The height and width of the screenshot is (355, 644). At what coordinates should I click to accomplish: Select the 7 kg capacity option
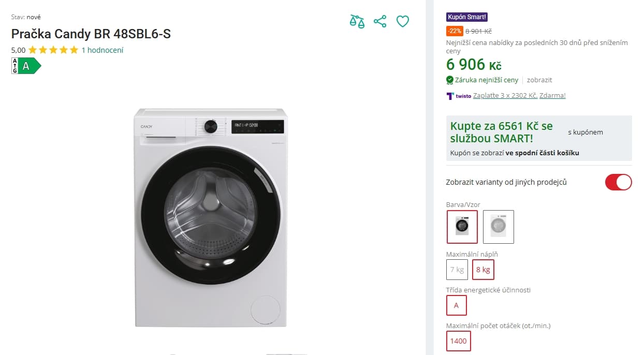[x=457, y=269]
